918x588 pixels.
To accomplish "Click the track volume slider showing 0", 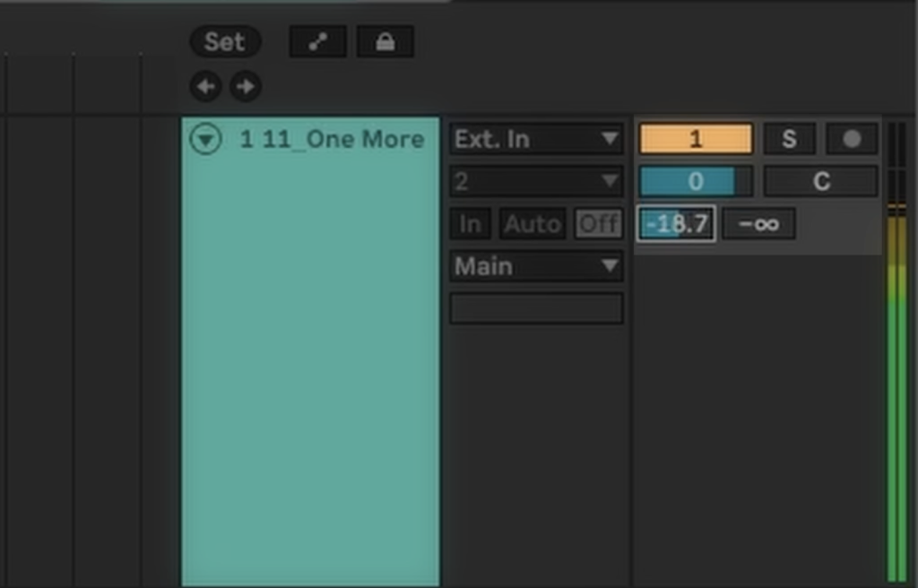I will (695, 181).
